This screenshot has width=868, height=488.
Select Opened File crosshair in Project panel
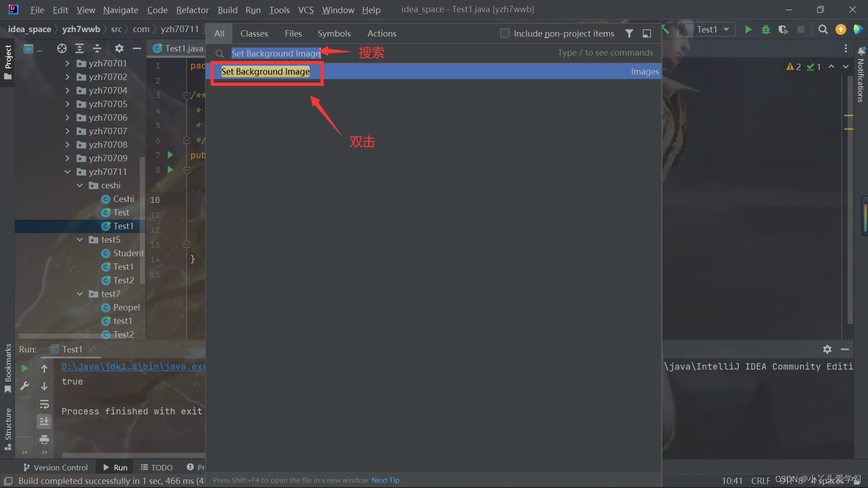tap(61, 48)
